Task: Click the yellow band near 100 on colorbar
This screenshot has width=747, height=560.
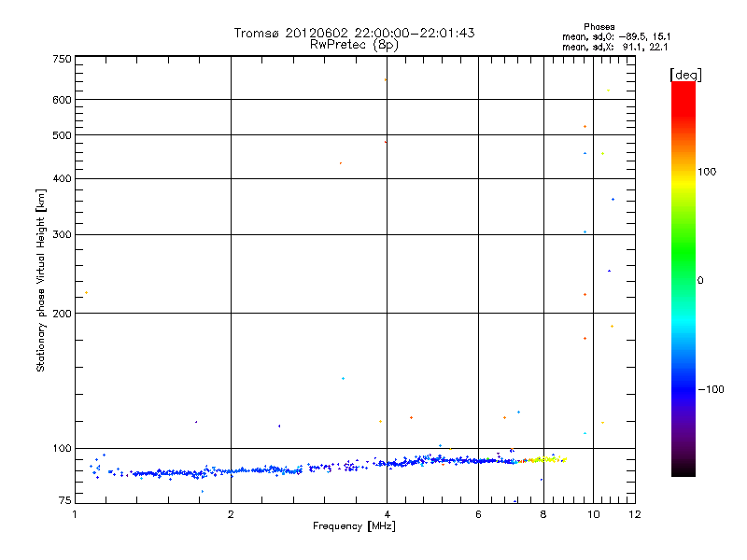Action: pos(684,183)
